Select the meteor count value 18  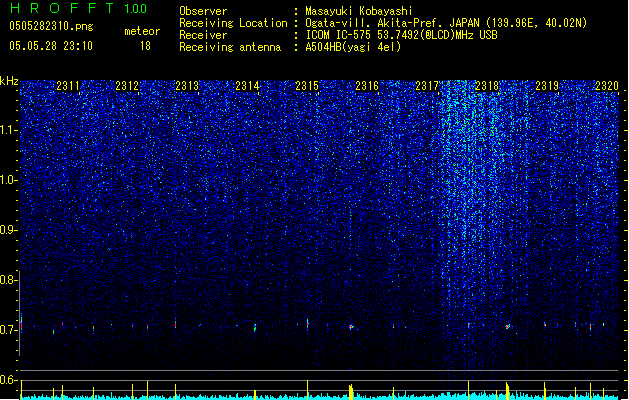click(x=145, y=46)
